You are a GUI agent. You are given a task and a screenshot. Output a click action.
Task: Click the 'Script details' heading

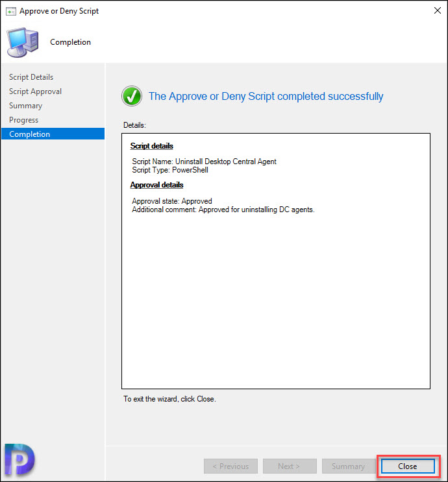152,146
